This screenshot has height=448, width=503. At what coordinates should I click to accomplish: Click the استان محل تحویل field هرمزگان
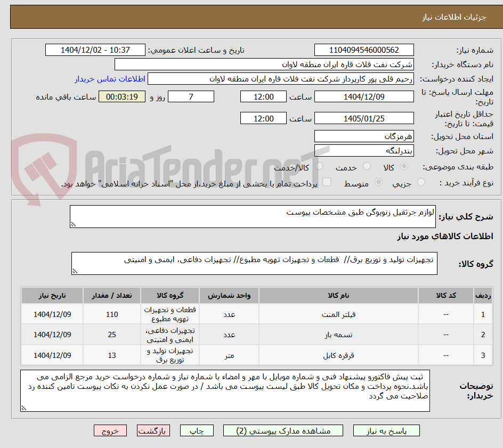tap(364, 136)
